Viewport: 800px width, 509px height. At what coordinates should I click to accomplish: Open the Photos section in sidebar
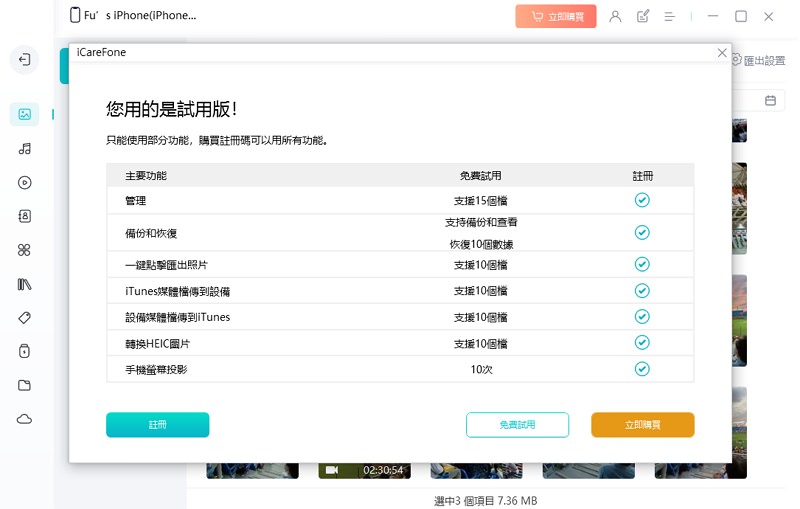(24, 114)
